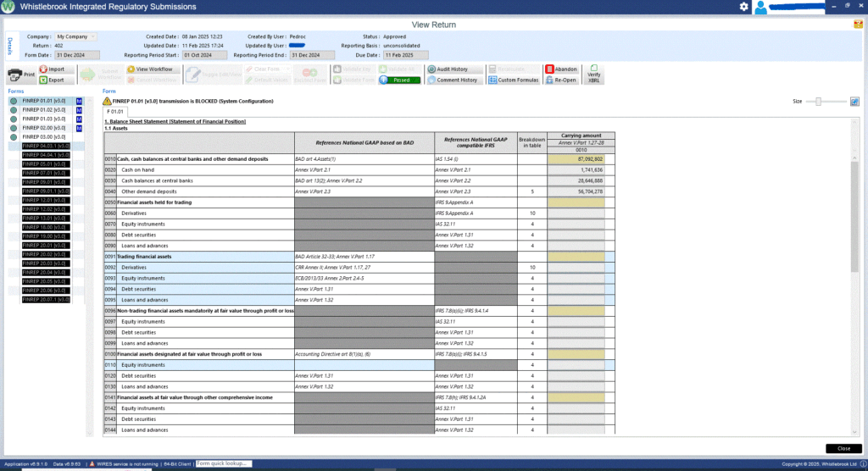The width and height of the screenshot is (868, 471).
Task: Open the settings gear in title bar
Action: click(743, 7)
